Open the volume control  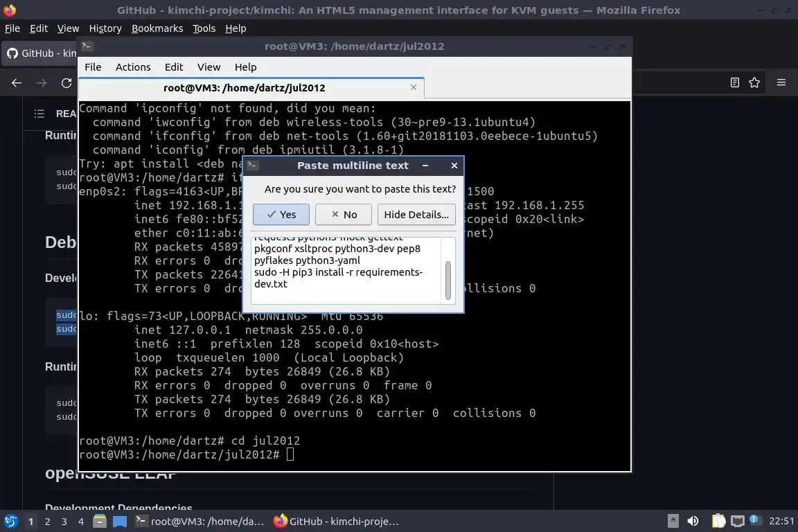tap(693, 521)
